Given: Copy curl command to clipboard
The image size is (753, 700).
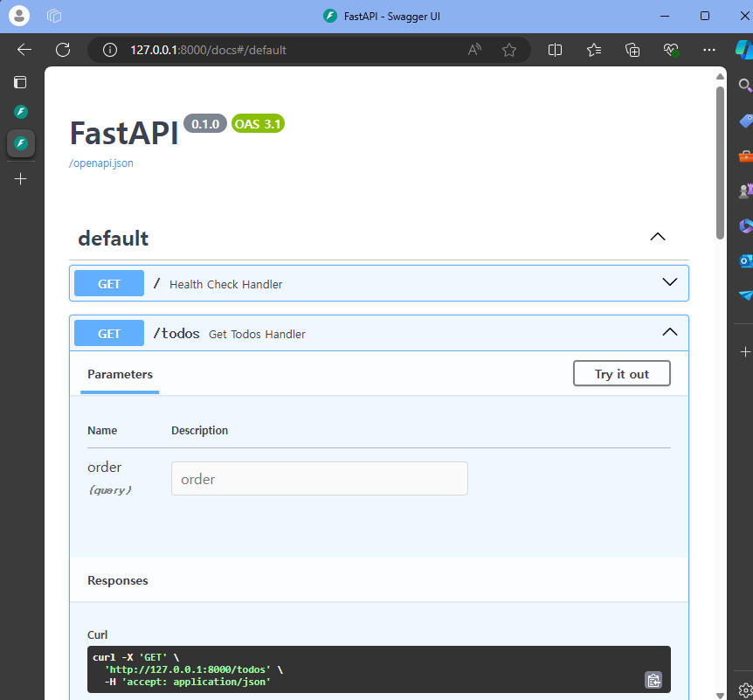Looking at the screenshot, I should 653,680.
